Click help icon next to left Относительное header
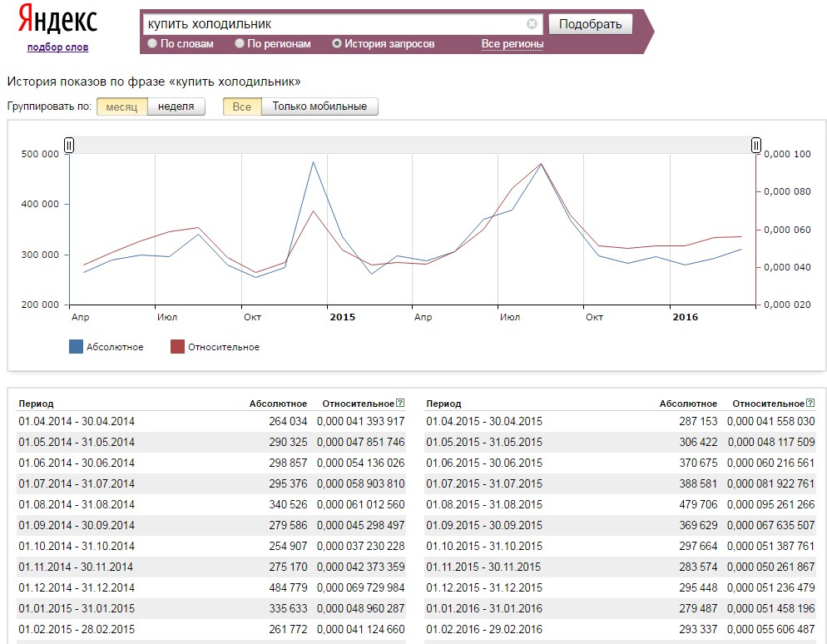 click(401, 403)
